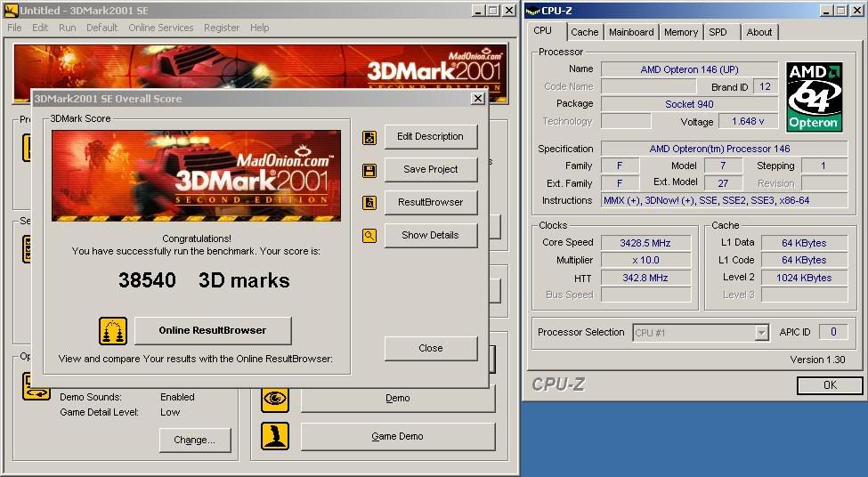Click the Demo Sounds Enabled value
This screenshot has height=477, width=868.
(177, 397)
